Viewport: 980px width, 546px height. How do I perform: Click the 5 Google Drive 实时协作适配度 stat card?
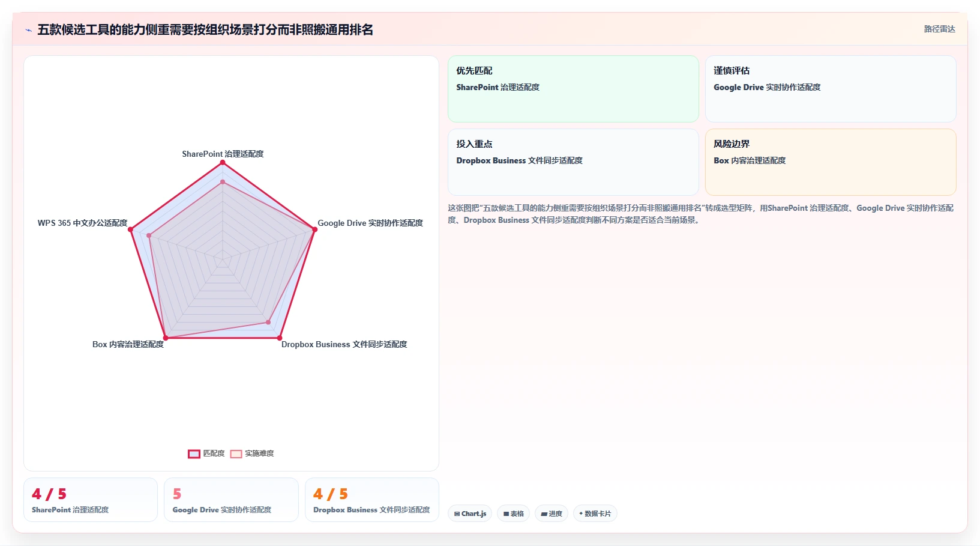click(x=231, y=500)
